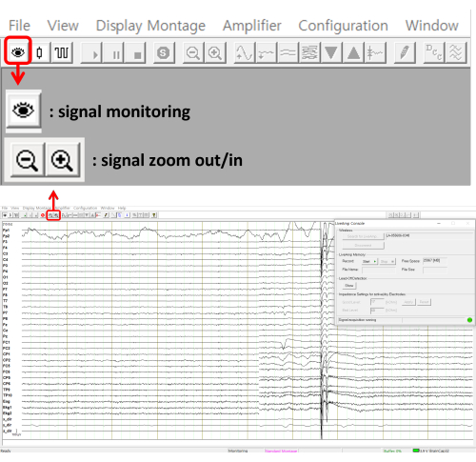This screenshot has width=476, height=462.
Task: Click the DC correction icon
Action: [433, 52]
